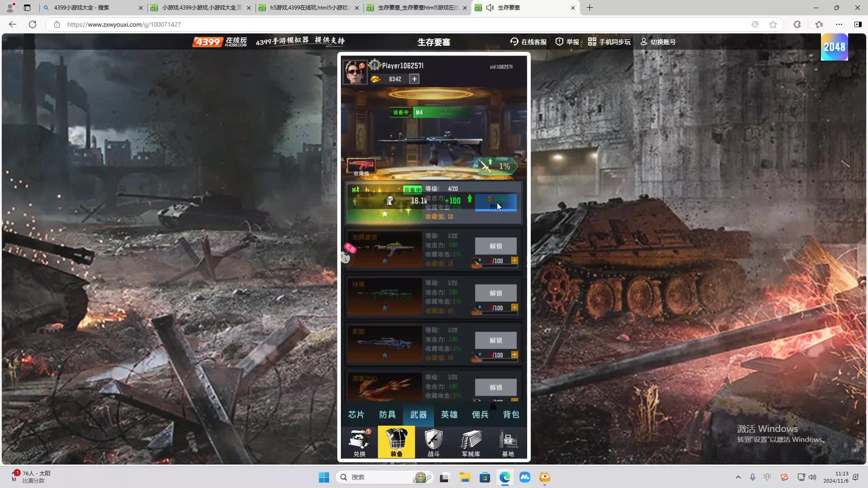Click the gold plus button beside 6342
This screenshot has width=868, height=488.
point(414,79)
